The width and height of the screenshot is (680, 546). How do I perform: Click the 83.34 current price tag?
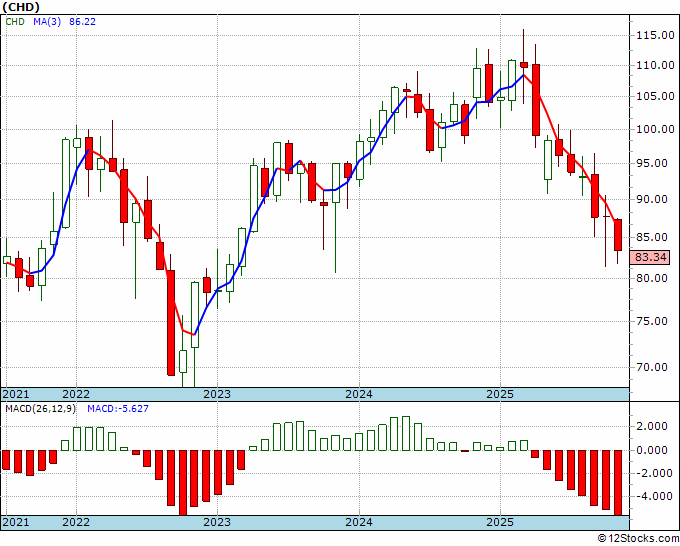click(650, 257)
